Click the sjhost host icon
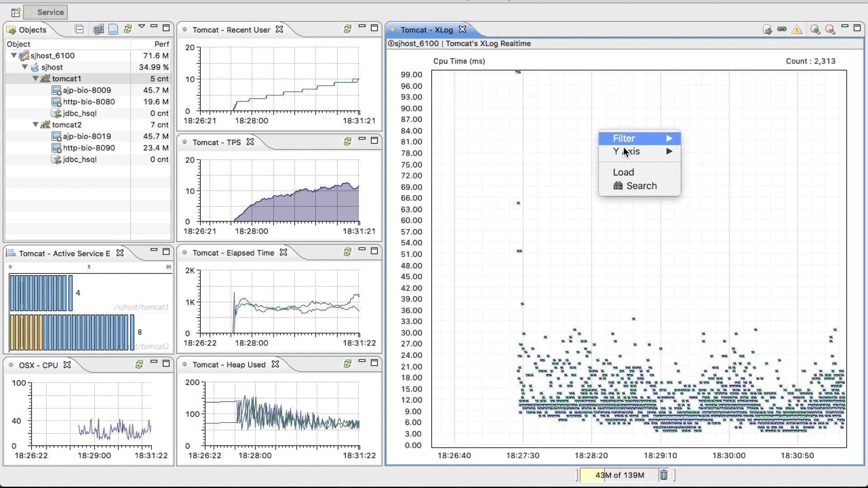This screenshot has height=488, width=868. point(35,67)
